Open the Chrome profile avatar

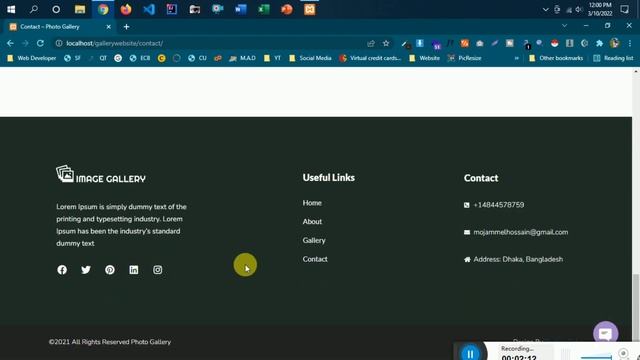(x=614, y=43)
